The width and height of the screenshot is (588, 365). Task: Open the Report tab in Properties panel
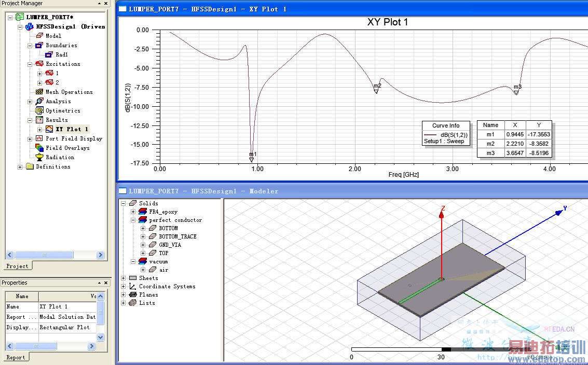(x=16, y=357)
